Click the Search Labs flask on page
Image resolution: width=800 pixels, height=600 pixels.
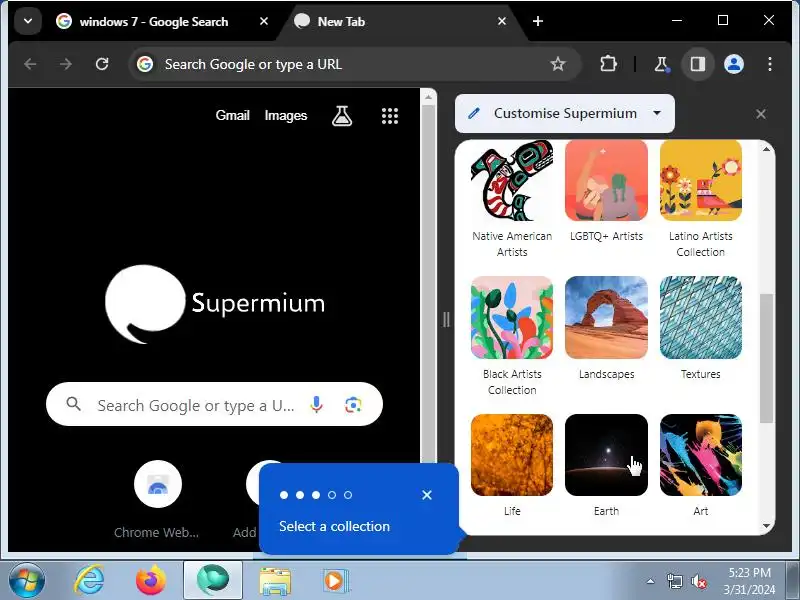tap(342, 116)
